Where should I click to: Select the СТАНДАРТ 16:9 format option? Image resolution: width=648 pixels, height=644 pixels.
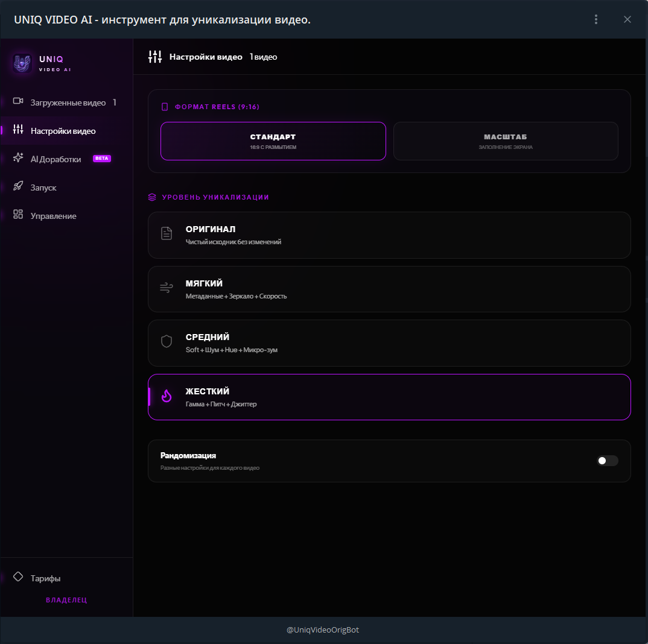273,141
